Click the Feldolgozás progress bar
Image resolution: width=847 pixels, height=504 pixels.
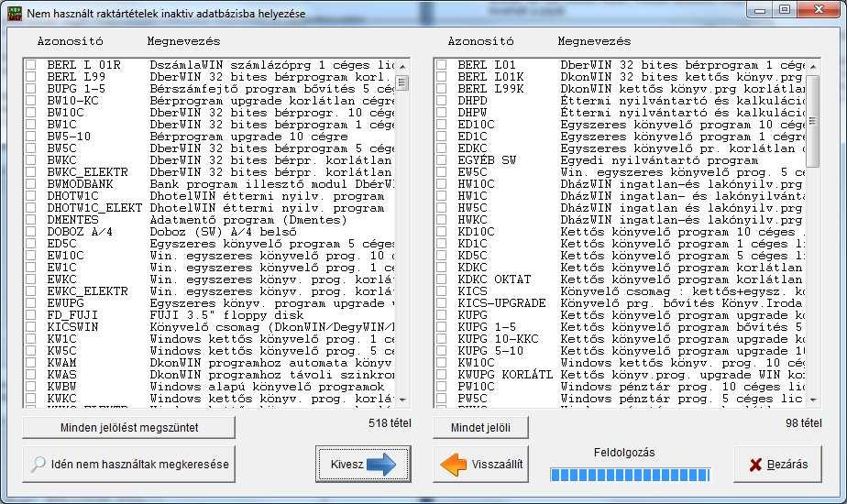click(x=630, y=475)
